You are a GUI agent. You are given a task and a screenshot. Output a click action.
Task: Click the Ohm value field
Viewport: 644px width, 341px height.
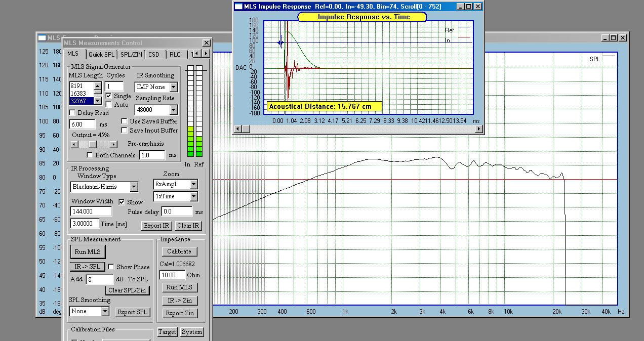coord(172,275)
